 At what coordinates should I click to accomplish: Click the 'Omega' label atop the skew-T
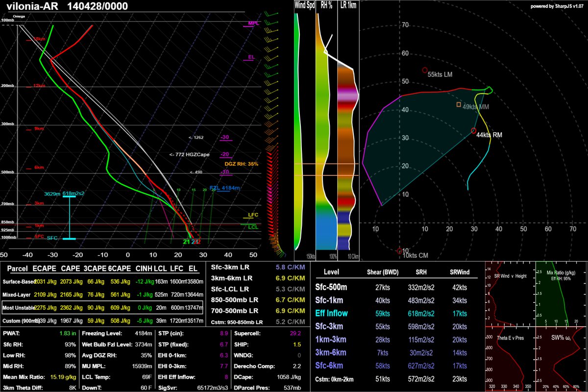[x=19, y=16]
